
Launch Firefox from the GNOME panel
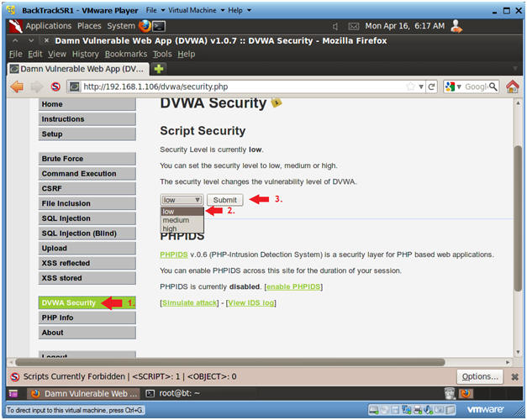tap(145, 26)
